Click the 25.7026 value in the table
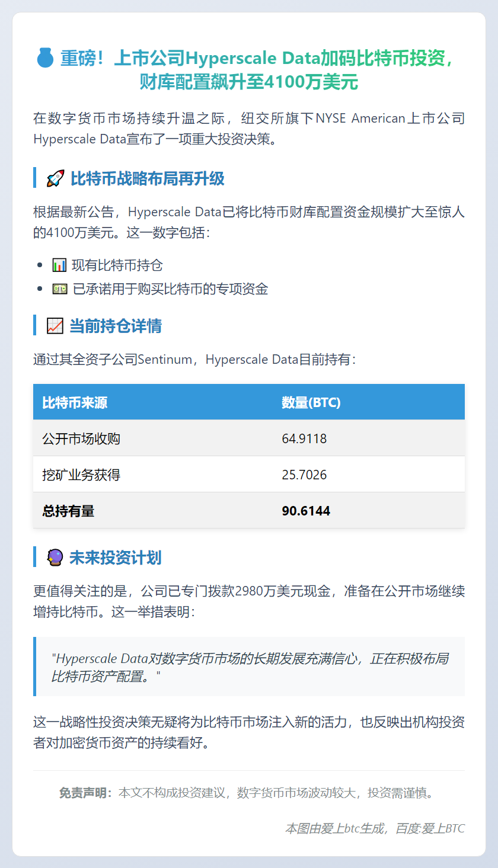The width and height of the screenshot is (498, 868). tap(304, 475)
